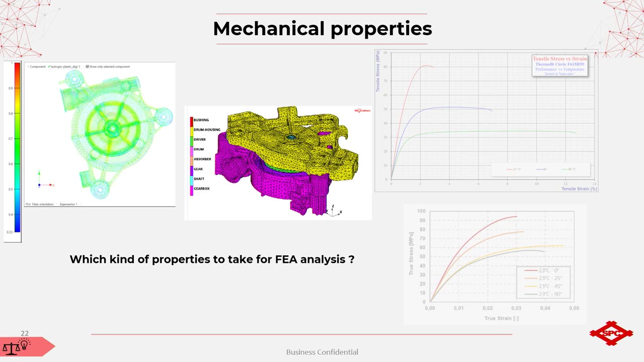Click the cyan SHAFT legend swatch
Screen dimensions: 644x362
click(x=192, y=180)
